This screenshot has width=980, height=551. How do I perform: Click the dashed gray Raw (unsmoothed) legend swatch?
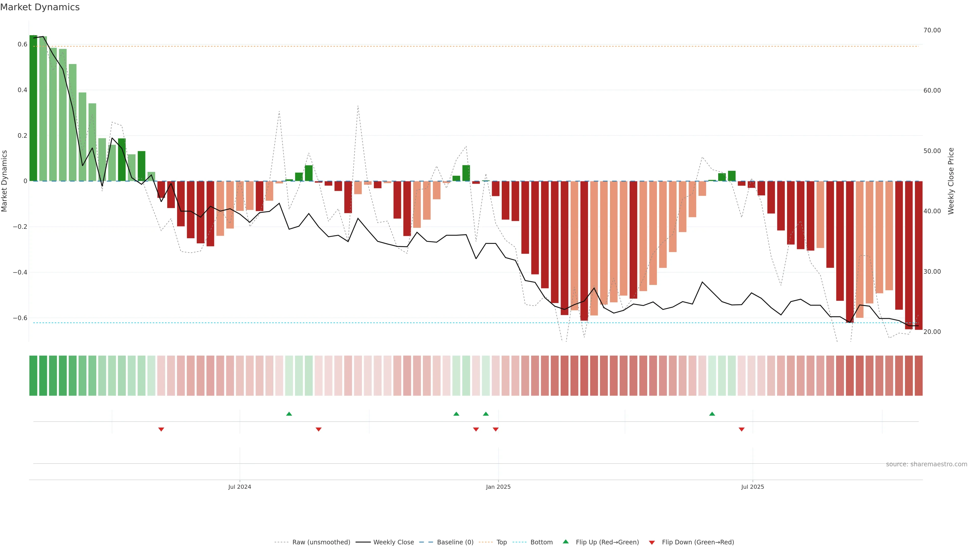point(281,542)
